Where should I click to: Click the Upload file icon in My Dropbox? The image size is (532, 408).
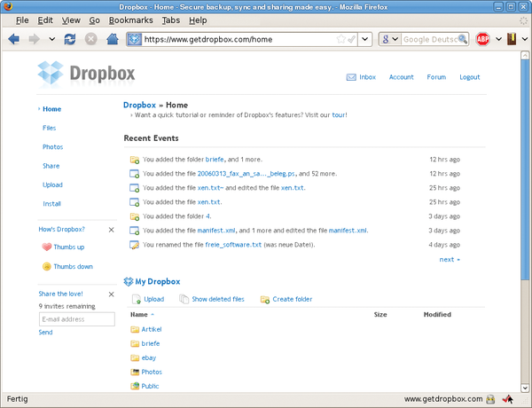(137, 299)
